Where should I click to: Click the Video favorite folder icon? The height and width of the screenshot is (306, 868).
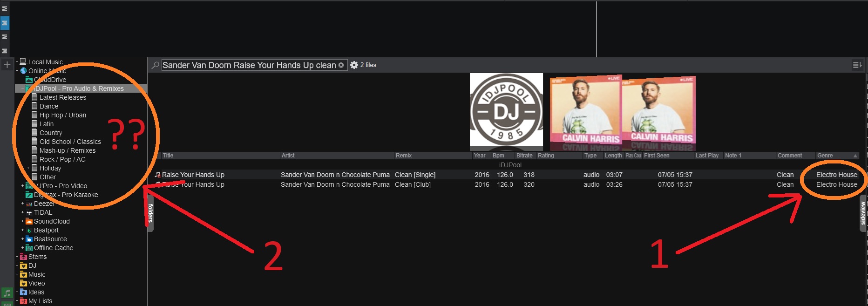[23, 283]
